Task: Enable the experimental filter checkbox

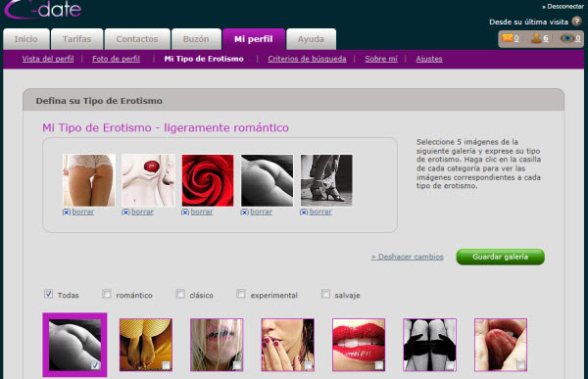Action: tap(241, 294)
